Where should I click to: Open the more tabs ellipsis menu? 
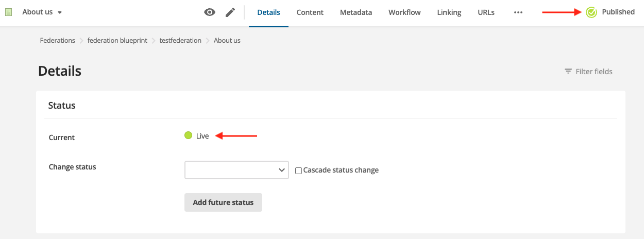pyautogui.click(x=518, y=12)
